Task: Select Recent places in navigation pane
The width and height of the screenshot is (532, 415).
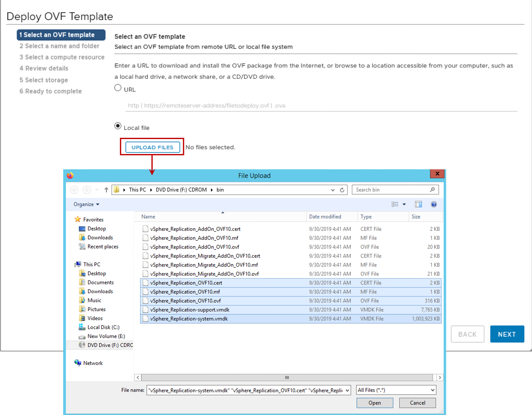Action: point(99,247)
